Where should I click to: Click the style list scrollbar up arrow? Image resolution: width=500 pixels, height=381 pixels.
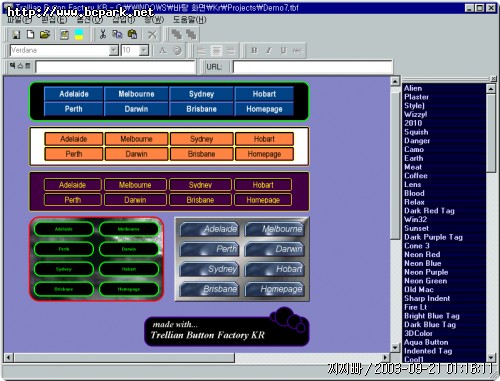(x=491, y=89)
